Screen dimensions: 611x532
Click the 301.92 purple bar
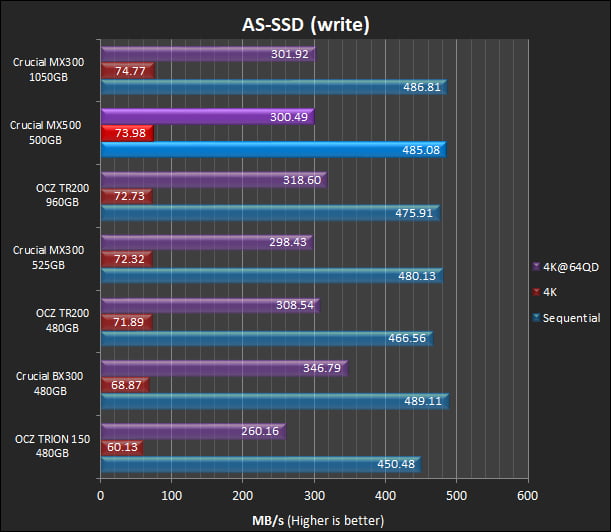click(208, 54)
